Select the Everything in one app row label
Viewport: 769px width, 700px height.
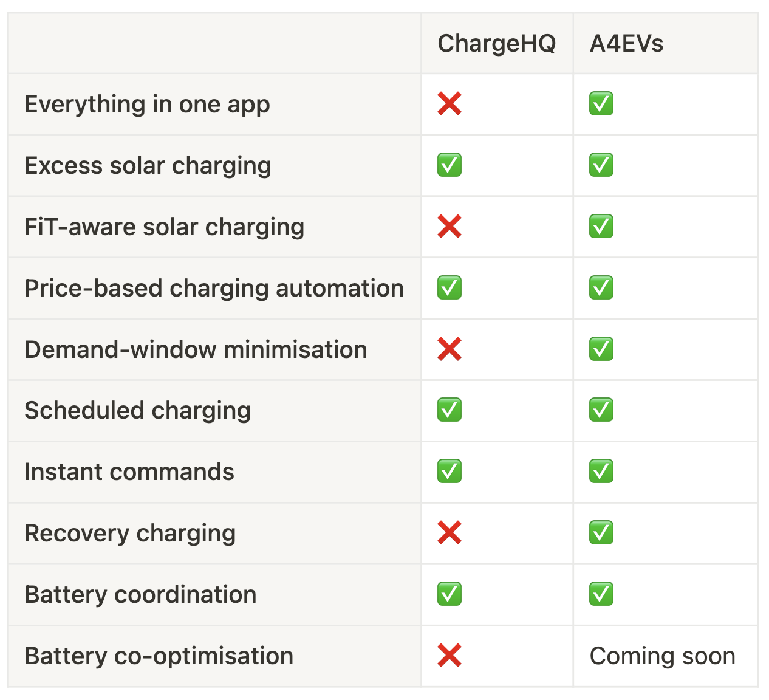(147, 105)
